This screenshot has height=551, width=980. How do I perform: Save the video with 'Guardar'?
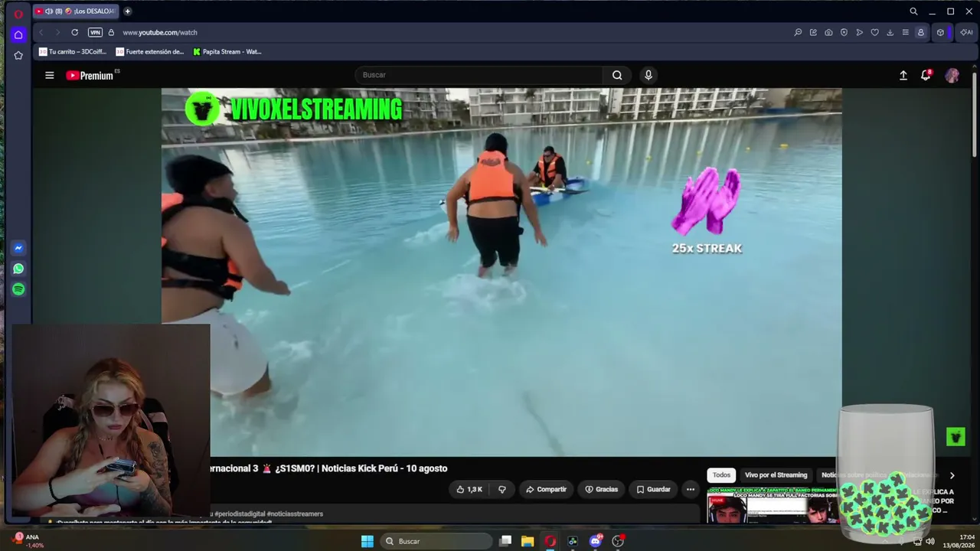653,490
